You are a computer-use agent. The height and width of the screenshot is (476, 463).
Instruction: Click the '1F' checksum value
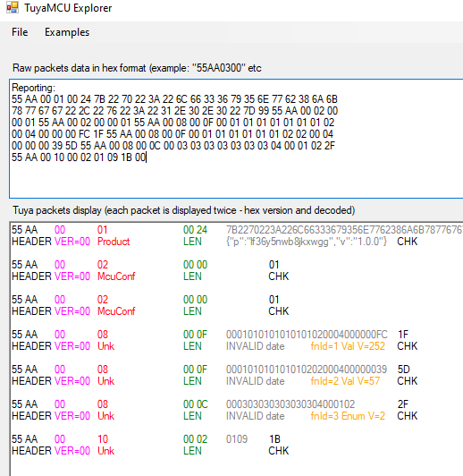click(403, 335)
